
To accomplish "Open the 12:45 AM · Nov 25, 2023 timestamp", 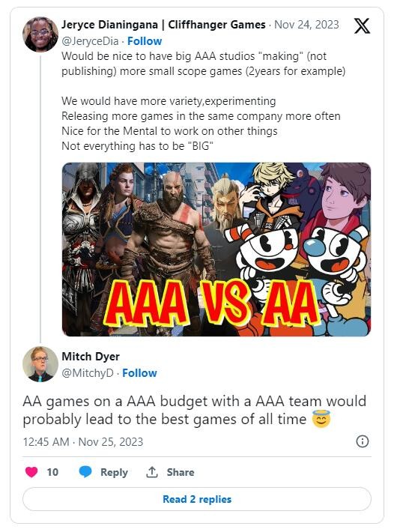I will (83, 442).
